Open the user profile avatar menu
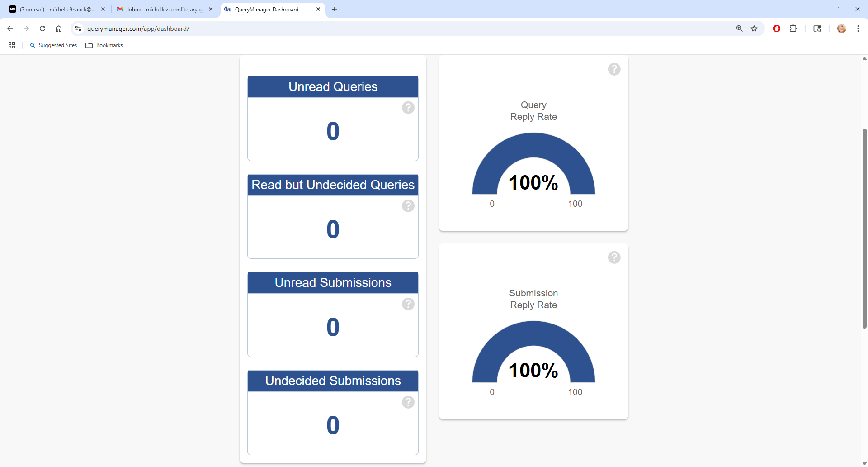 click(x=841, y=29)
